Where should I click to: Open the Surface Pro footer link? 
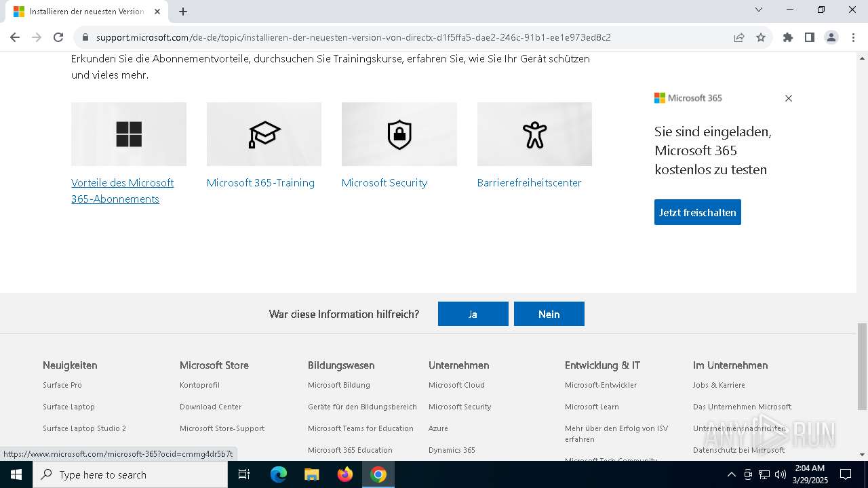[x=62, y=385]
